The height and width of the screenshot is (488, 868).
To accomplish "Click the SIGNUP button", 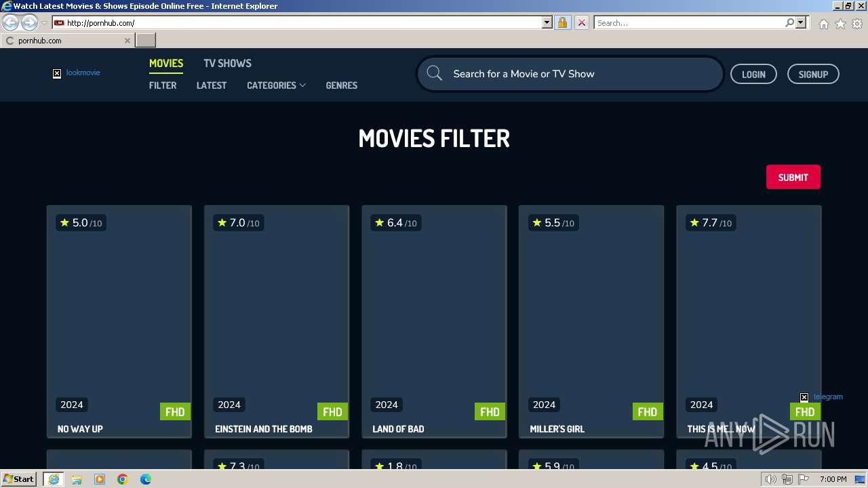I will tap(813, 74).
